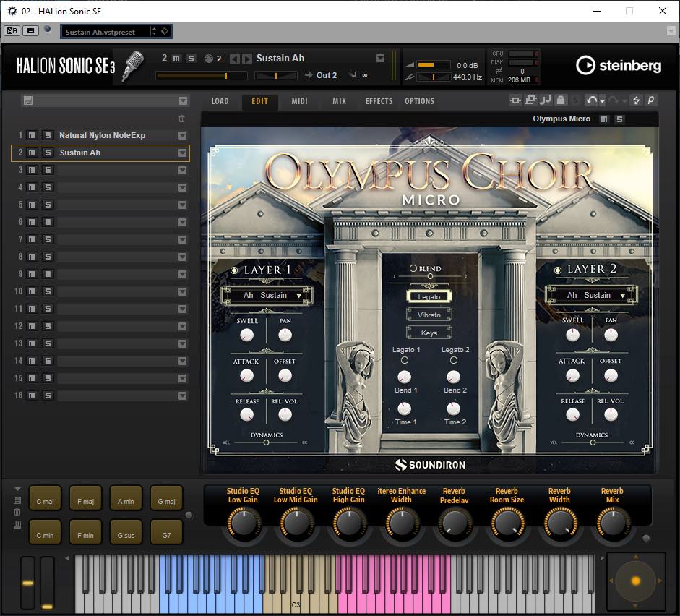
Task: Enable the Legato 2 radio button
Action: (454, 360)
